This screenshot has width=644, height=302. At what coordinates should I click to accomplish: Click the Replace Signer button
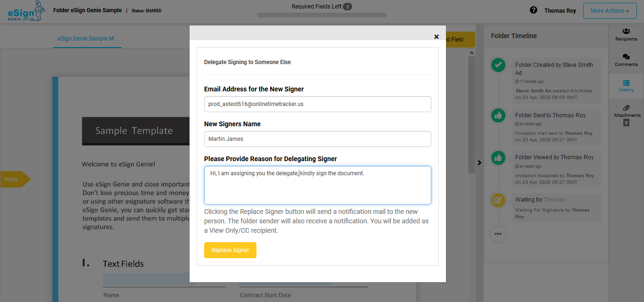(230, 250)
